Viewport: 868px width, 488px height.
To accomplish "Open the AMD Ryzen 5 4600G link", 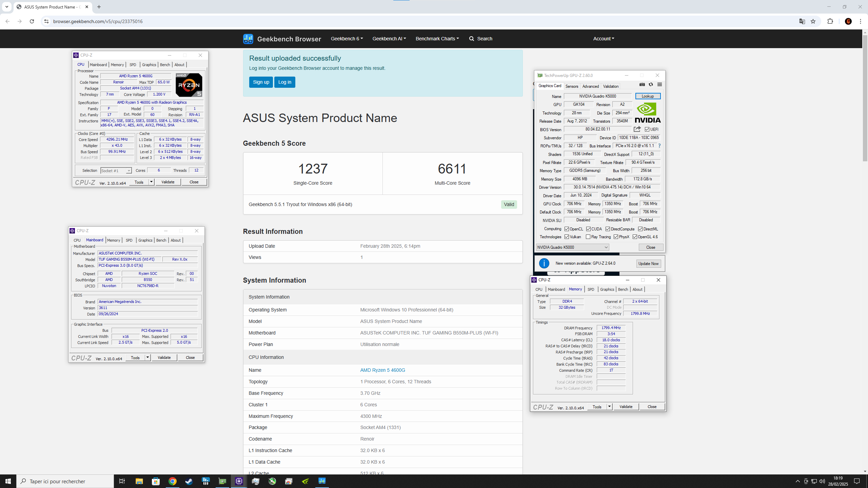I will click(382, 370).
